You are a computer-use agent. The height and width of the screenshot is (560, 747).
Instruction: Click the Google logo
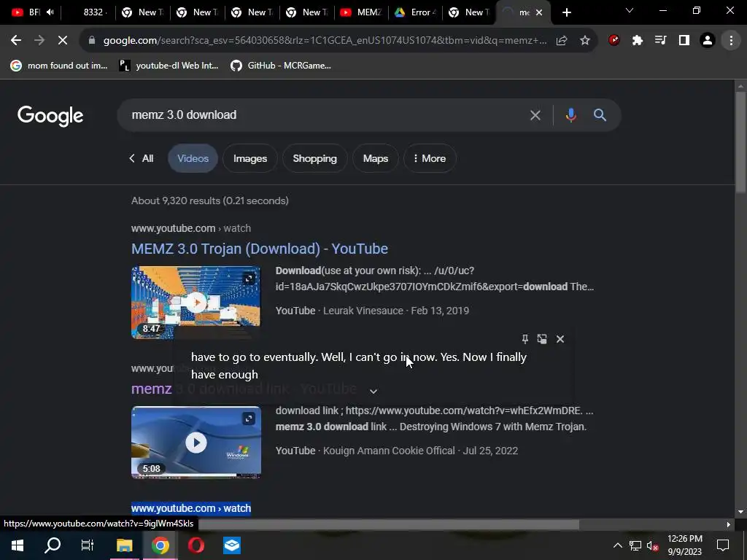[50, 116]
